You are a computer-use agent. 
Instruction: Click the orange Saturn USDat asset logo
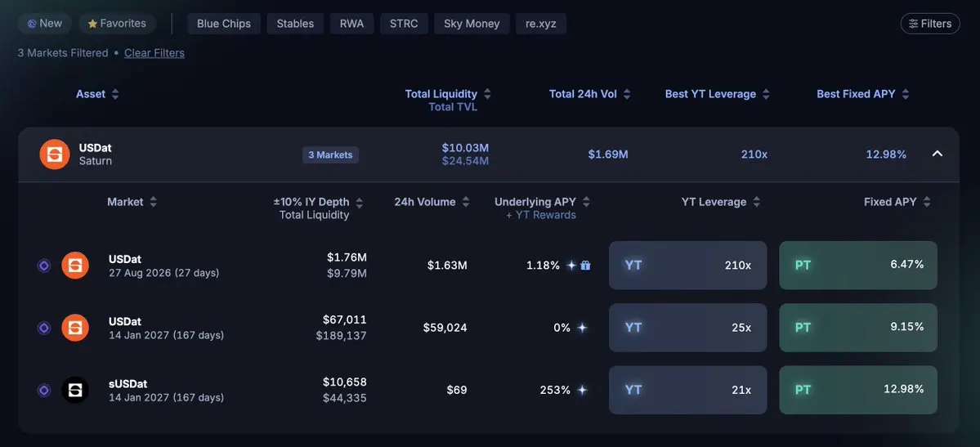55,154
